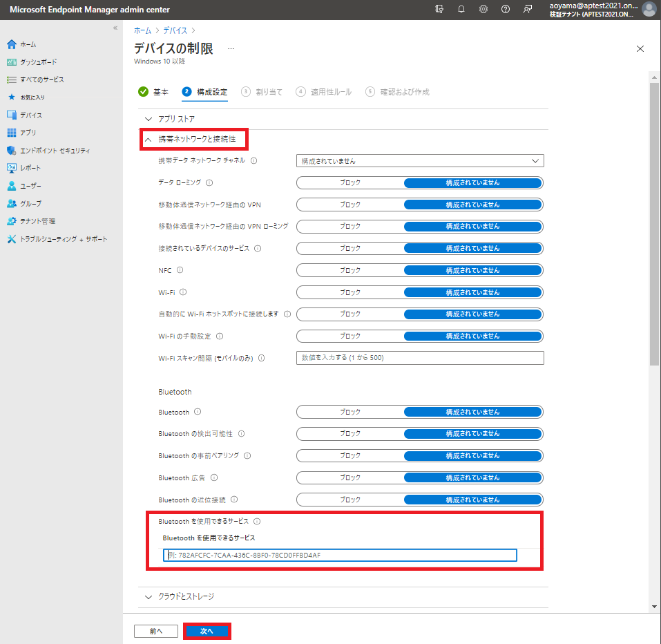Open the help question mark icon
The height and width of the screenshot is (644, 661).
pos(505,9)
